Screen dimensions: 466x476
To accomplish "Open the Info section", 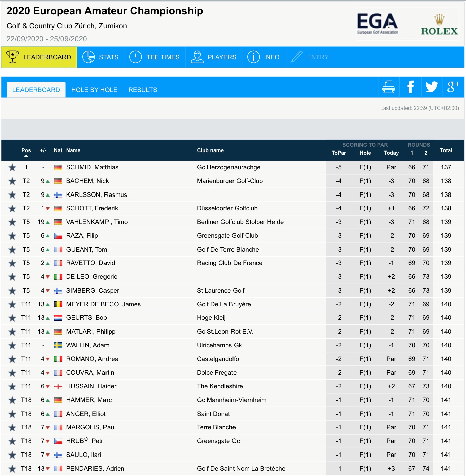I will [x=263, y=57].
